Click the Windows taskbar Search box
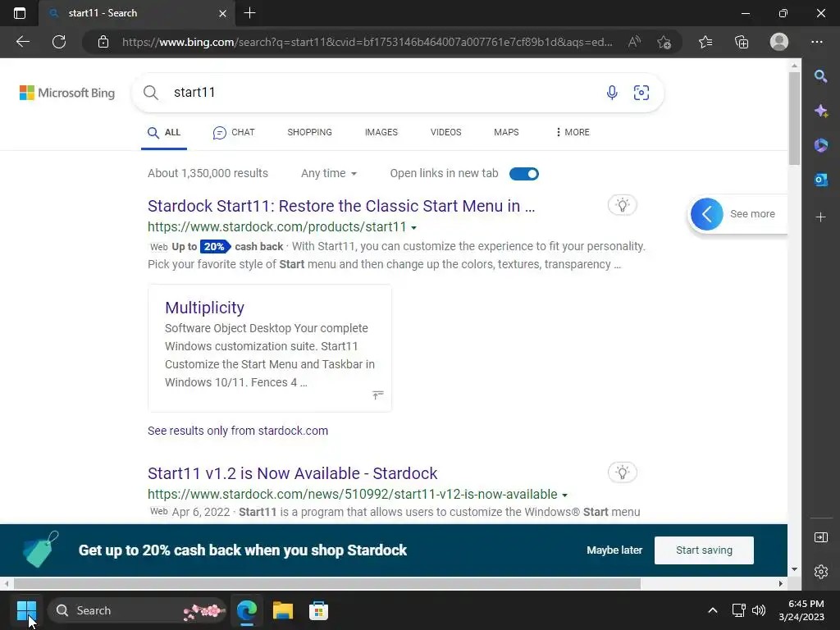 click(x=137, y=610)
